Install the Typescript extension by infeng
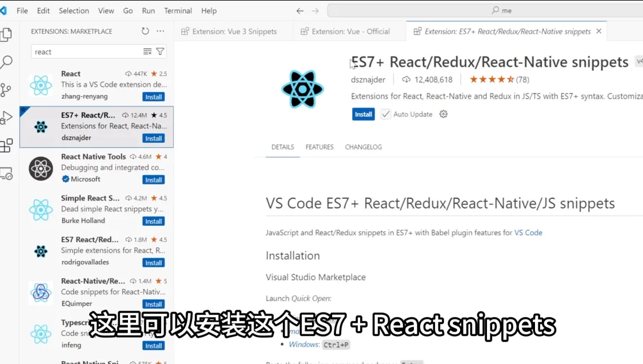Screen dimensions: 643x364 tap(153, 346)
